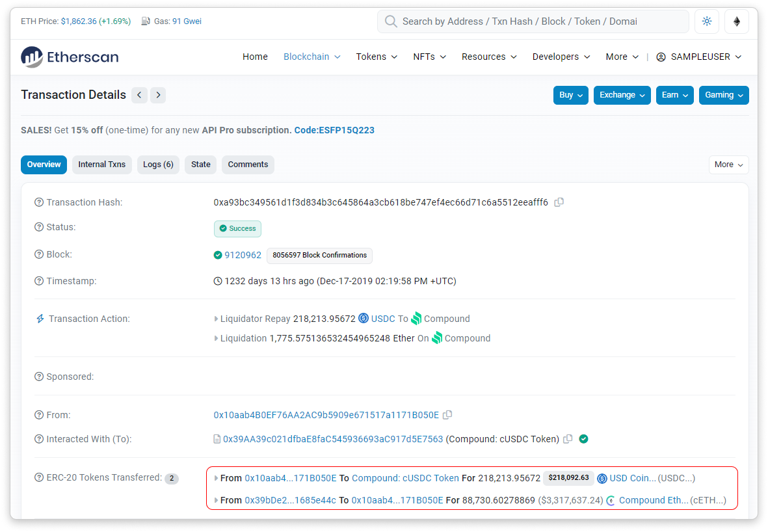This screenshot has width=768, height=532.
Task: Click help icon beside Transaction Hash
Action: click(x=39, y=202)
